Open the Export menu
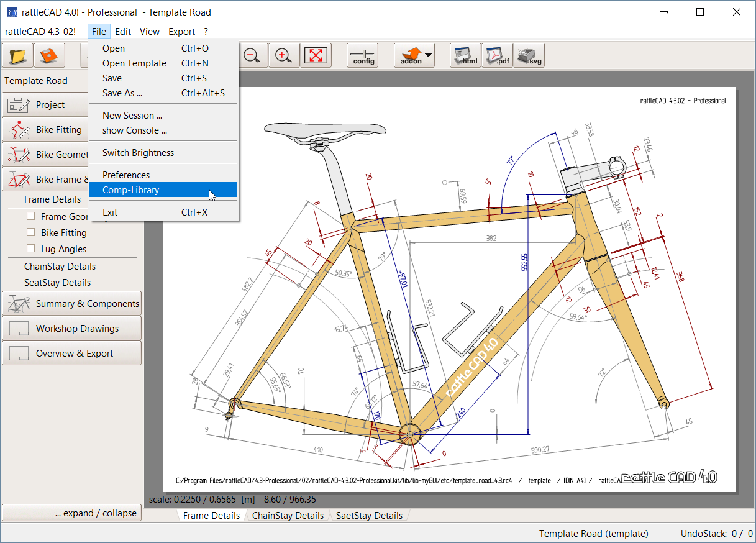The width and height of the screenshot is (756, 543). click(x=182, y=31)
